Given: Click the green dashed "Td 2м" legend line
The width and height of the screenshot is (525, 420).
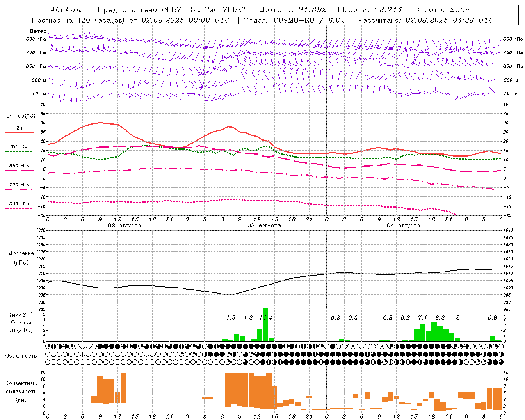Looking at the screenshot, I should 19,152.
